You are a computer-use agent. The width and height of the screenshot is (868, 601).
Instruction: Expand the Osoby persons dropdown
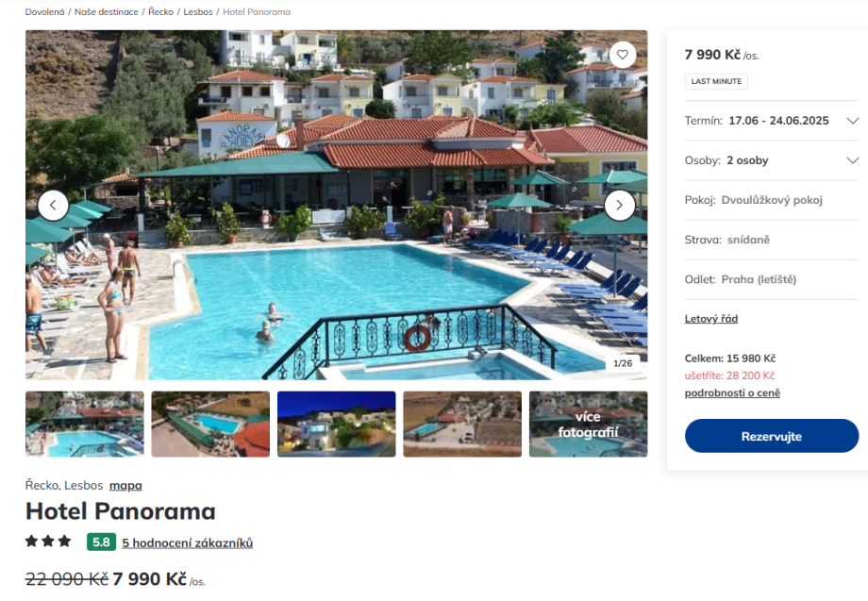click(771, 160)
